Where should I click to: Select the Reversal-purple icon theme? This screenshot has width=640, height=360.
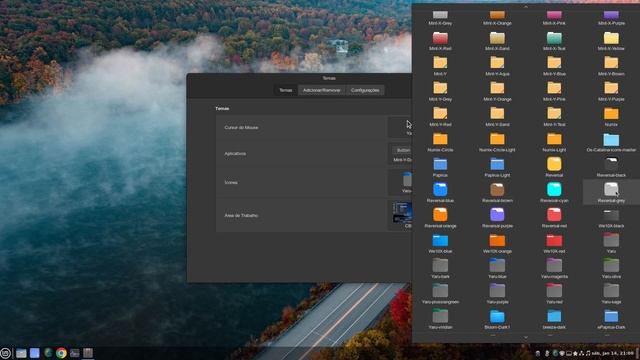coord(497,218)
